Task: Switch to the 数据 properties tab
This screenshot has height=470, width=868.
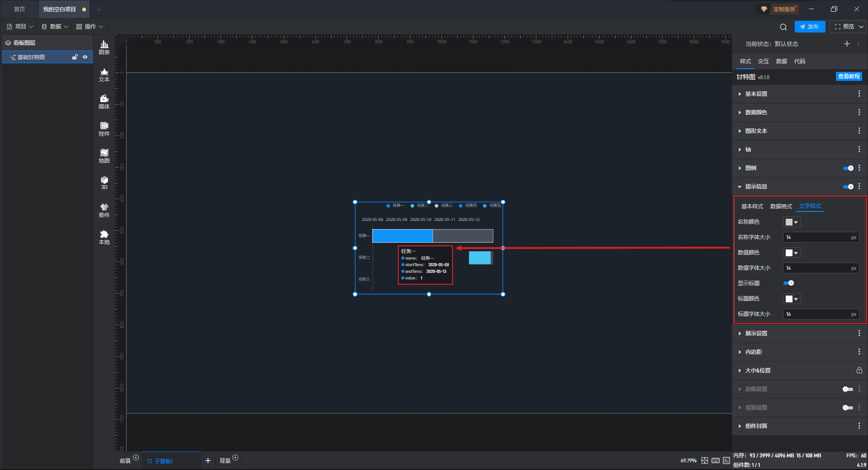Action: 782,61
